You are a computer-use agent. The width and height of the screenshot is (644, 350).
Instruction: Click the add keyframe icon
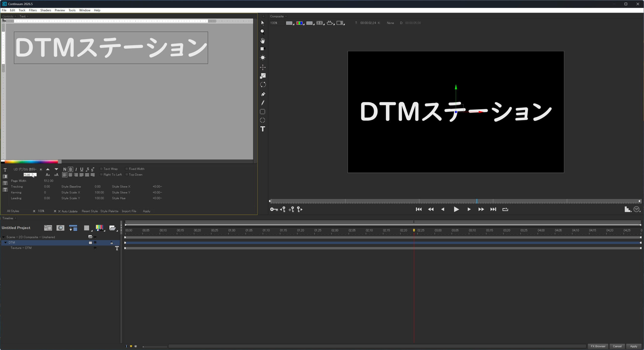tap(291, 209)
